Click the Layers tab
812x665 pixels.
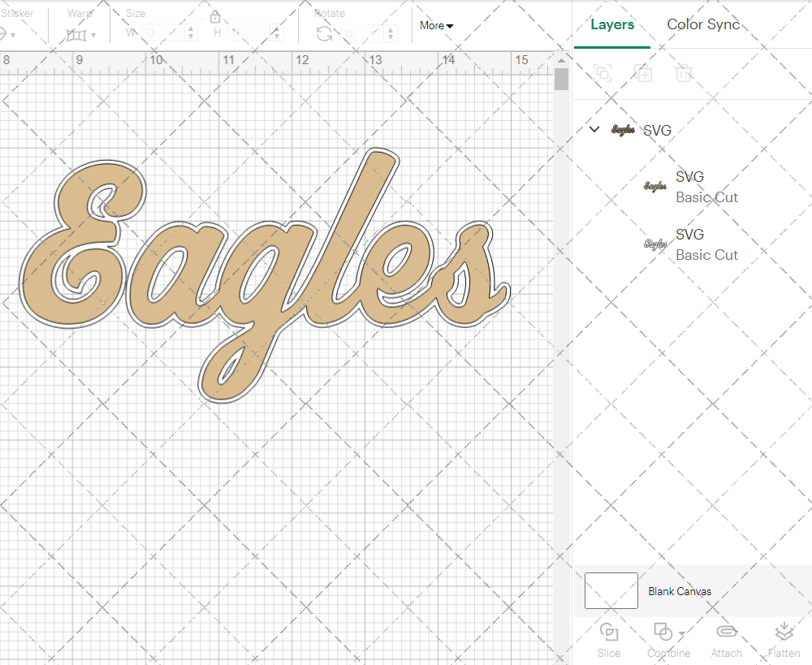612,24
